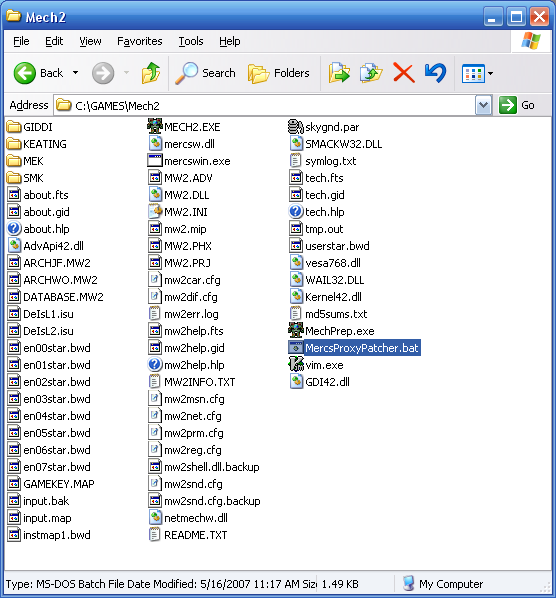The image size is (556, 598).
Task: Select the vim.exe file icon
Action: (x=296, y=365)
